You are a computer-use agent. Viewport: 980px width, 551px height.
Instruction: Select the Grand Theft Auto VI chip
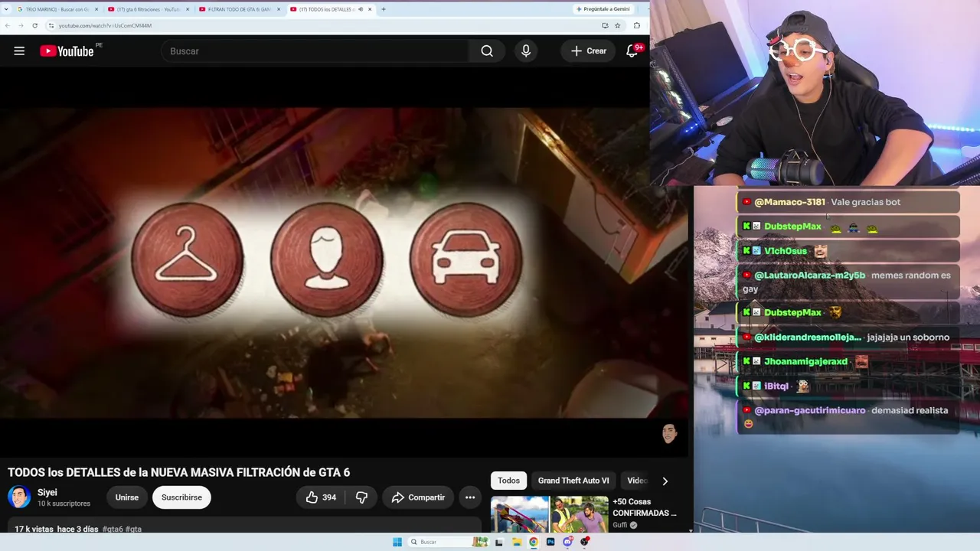pyautogui.click(x=573, y=481)
